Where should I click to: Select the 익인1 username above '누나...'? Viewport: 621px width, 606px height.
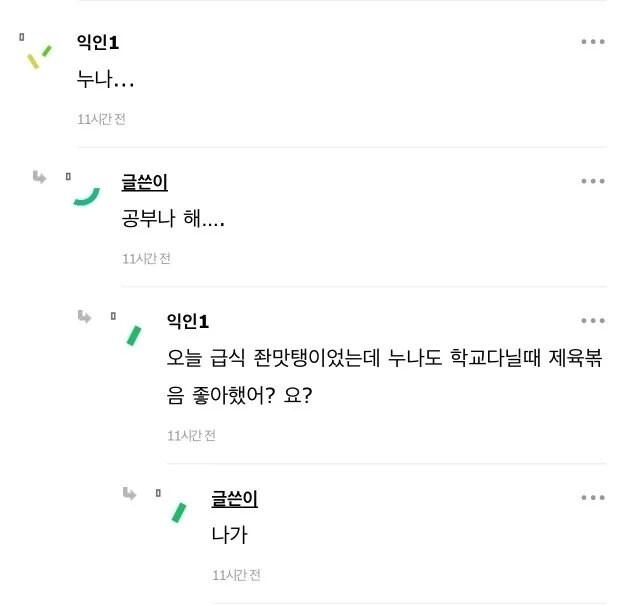[98, 42]
